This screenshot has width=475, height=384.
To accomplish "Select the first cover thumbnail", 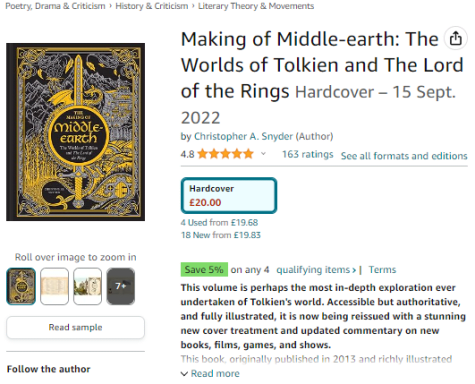I will [21, 286].
